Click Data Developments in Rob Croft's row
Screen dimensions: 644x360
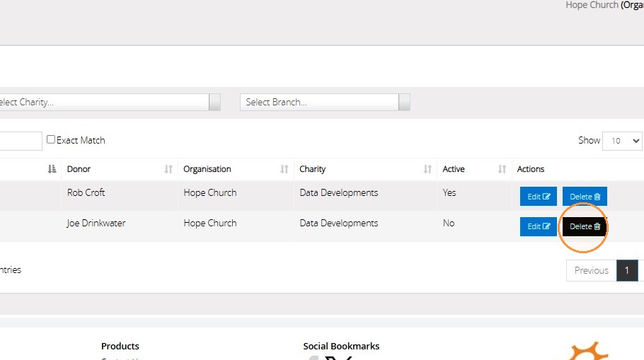click(339, 192)
